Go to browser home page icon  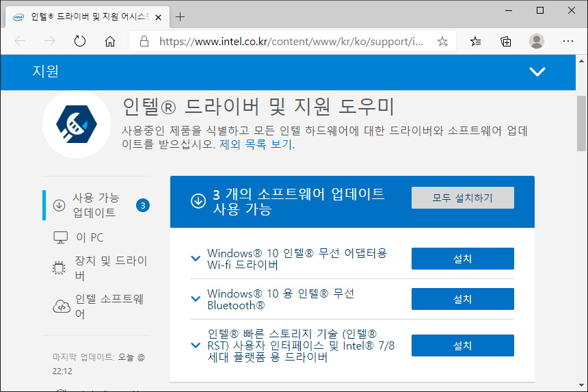coord(110,41)
